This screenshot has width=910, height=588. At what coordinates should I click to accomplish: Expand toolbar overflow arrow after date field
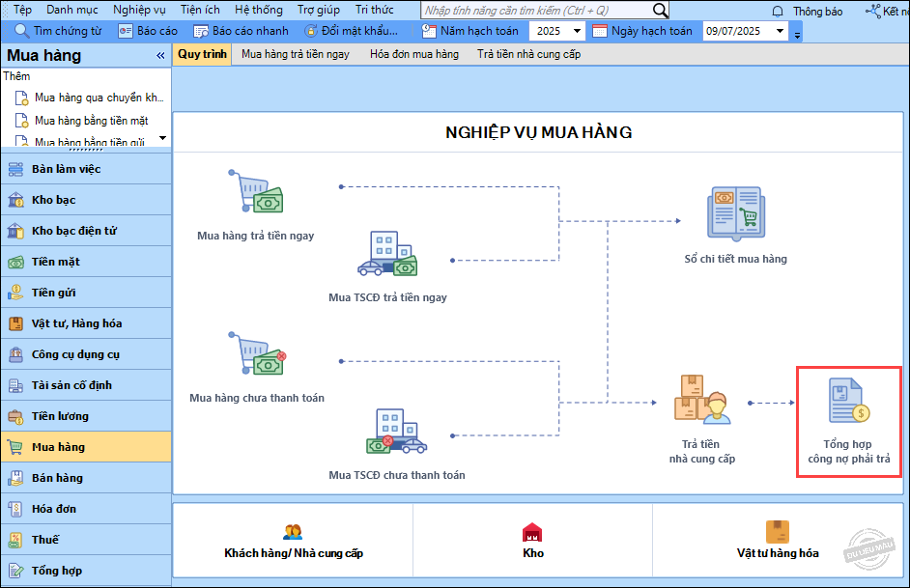(x=797, y=35)
